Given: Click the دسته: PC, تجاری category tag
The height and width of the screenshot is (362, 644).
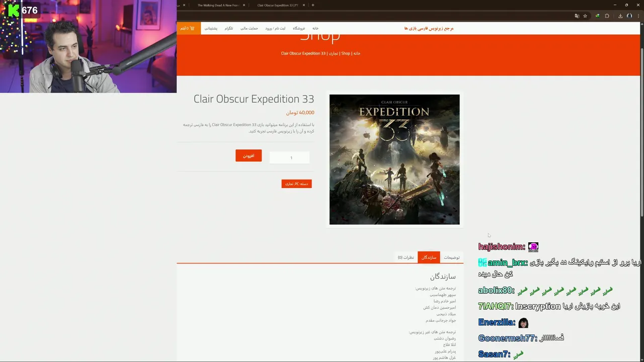Looking at the screenshot, I should pos(296,184).
